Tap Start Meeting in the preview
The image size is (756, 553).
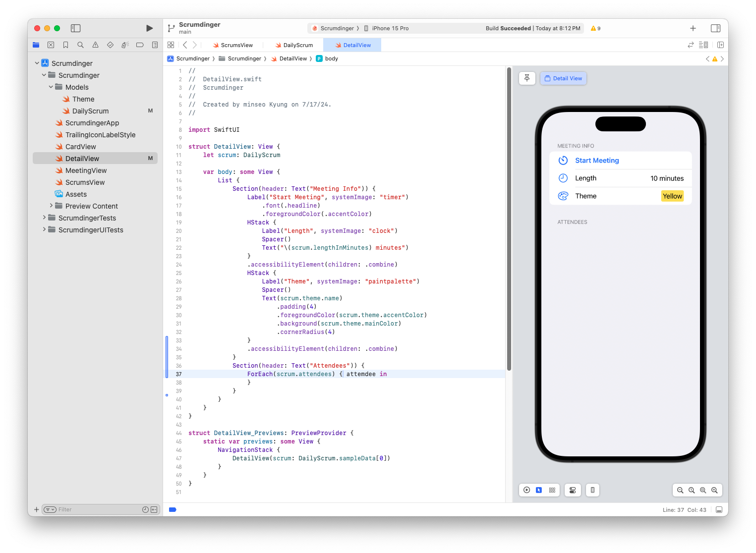coord(597,161)
